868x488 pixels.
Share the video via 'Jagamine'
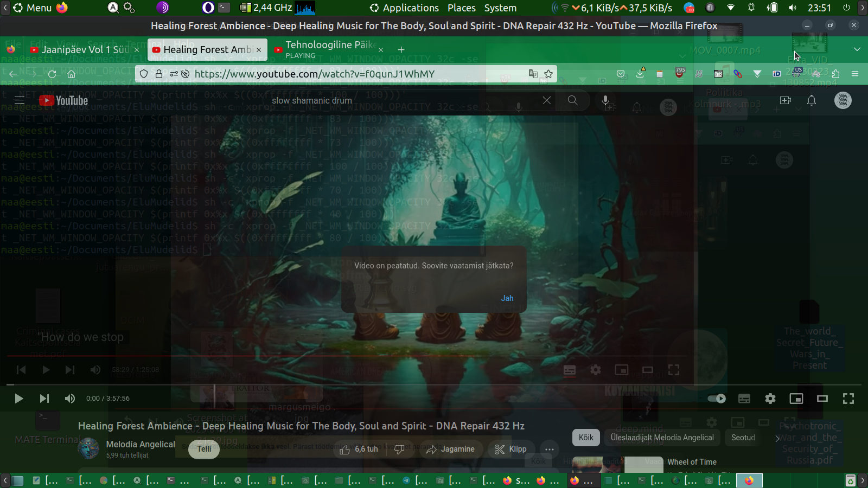coord(450,449)
